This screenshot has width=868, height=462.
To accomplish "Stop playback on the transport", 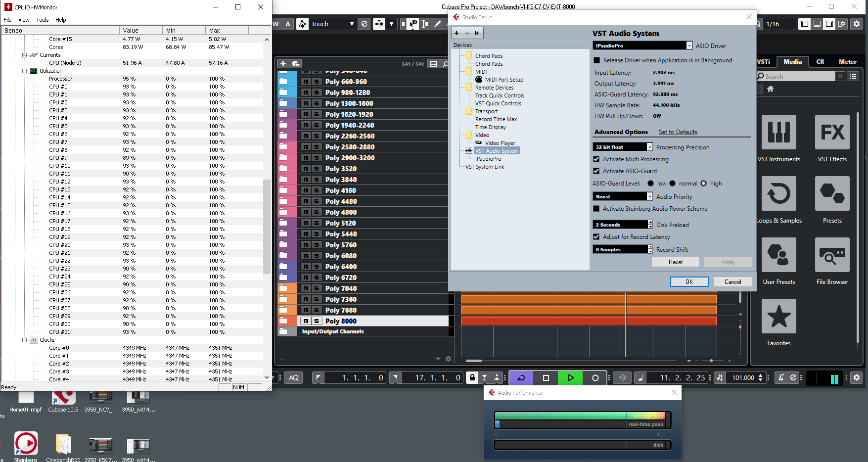I will point(546,378).
